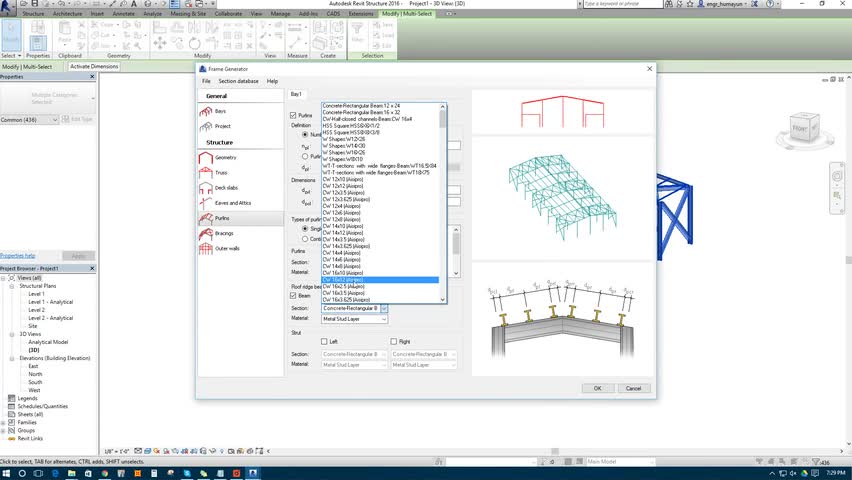The image size is (852, 480).
Task: Enable the Left strut checkbox
Action: [x=324, y=342]
